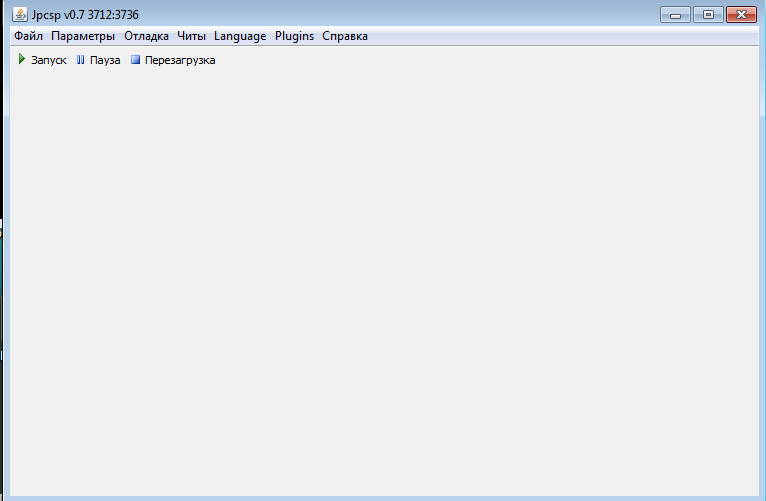Click the blue Пауза pause icon

click(81, 60)
